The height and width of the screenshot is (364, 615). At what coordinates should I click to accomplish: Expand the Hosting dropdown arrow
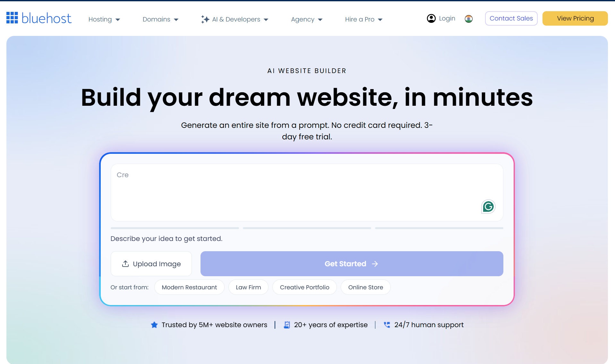click(x=118, y=20)
